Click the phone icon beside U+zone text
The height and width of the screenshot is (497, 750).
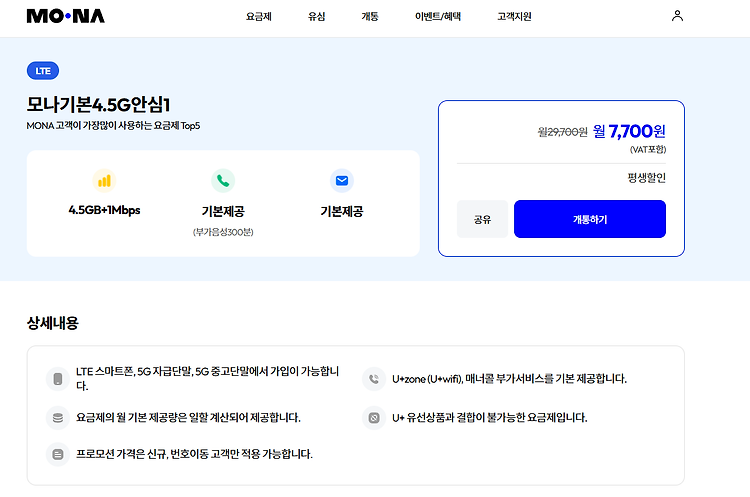374,379
